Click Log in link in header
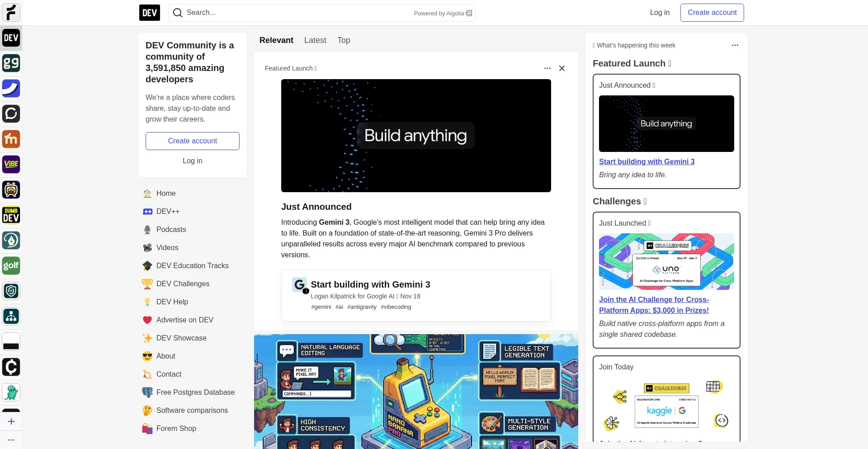The width and height of the screenshot is (868, 449). 660,13
